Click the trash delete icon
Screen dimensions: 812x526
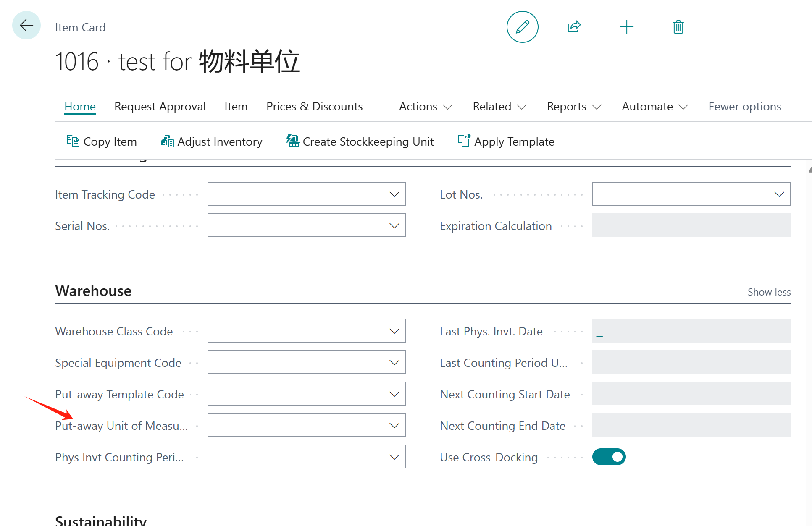click(678, 27)
